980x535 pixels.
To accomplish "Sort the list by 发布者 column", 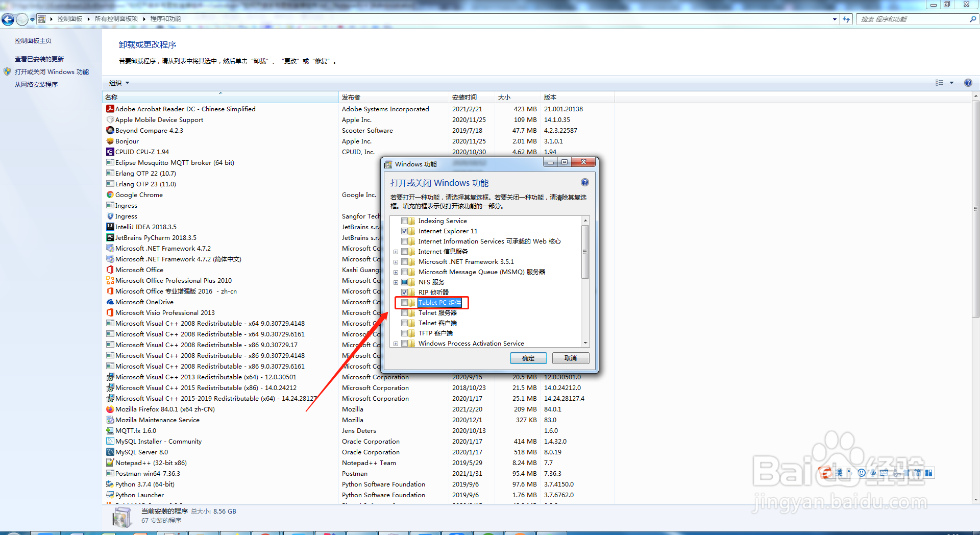I will point(394,97).
